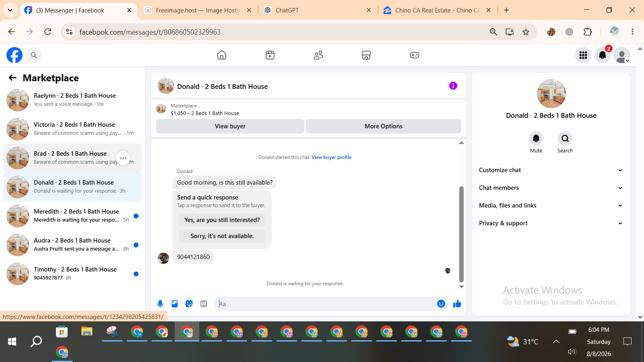Open Chrome extensions puzzle icon

[588, 32]
